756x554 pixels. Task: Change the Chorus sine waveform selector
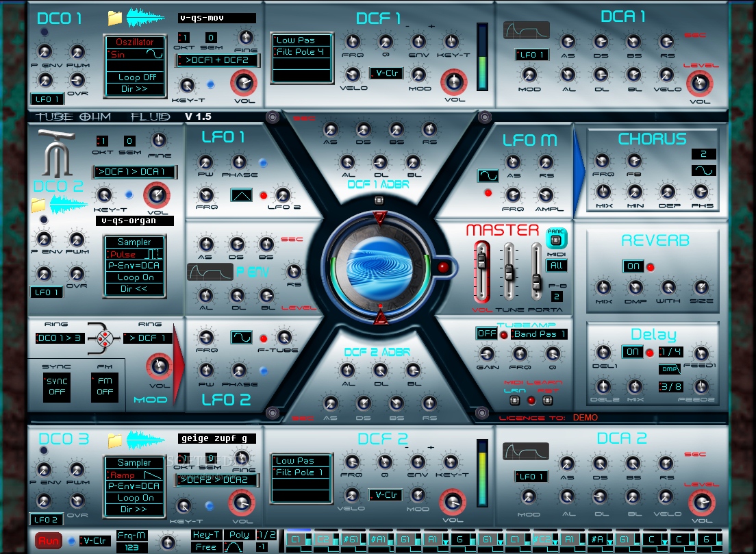pyautogui.click(x=704, y=171)
